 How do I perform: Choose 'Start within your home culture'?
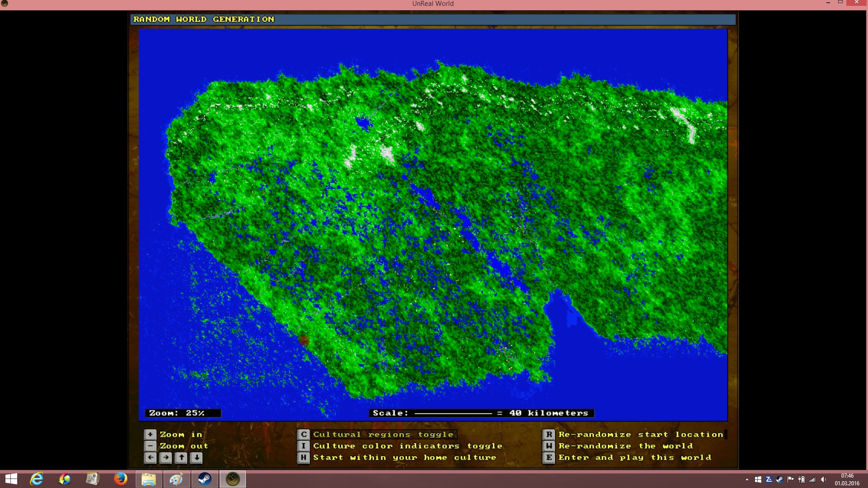(405, 458)
